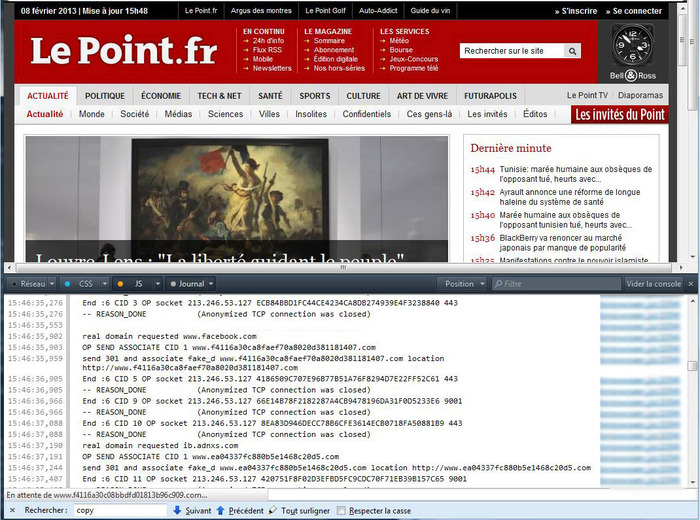Toggle the CSS filter button
The image size is (700, 520).
[x=81, y=284]
